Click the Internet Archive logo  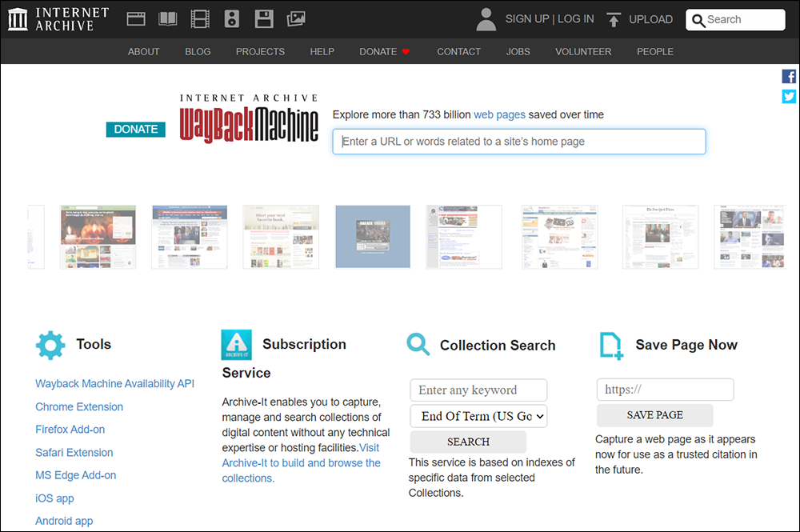tap(58, 19)
